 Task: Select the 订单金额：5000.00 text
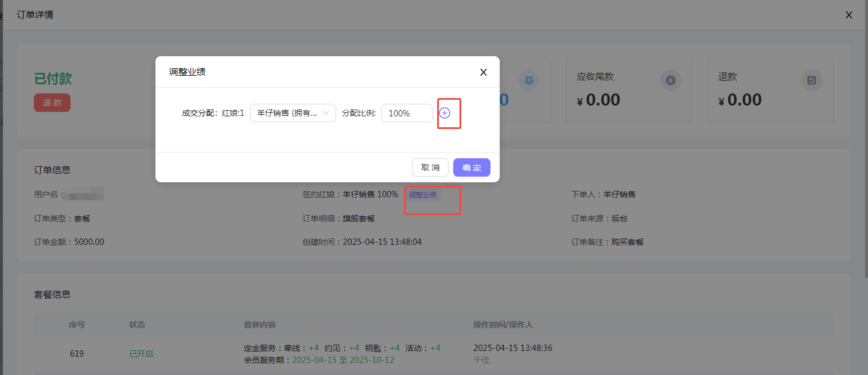click(69, 242)
